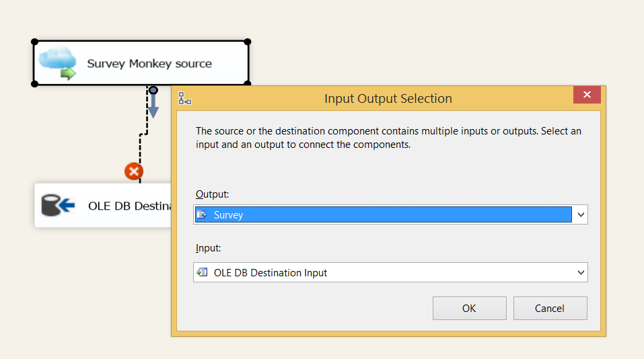The image size is (644, 359).
Task: Select the highlighted Survey output field
Action: point(383,214)
